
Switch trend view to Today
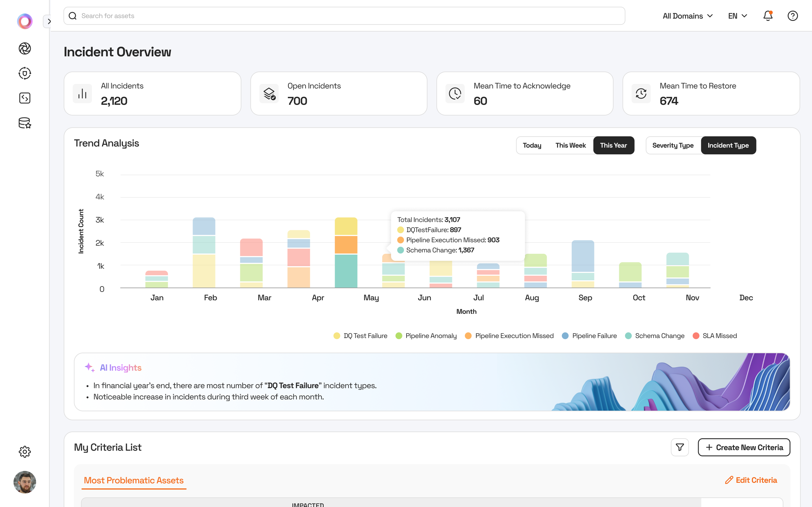(532, 145)
